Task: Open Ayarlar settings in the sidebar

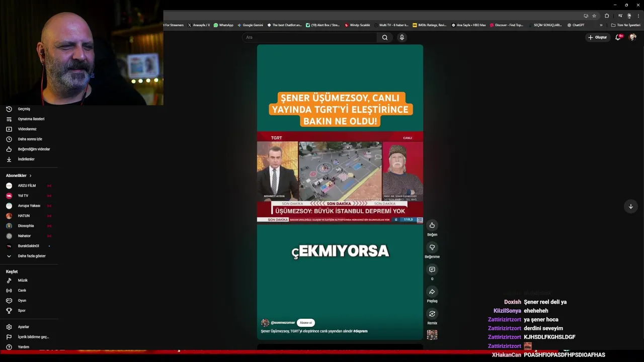Action: (23, 327)
